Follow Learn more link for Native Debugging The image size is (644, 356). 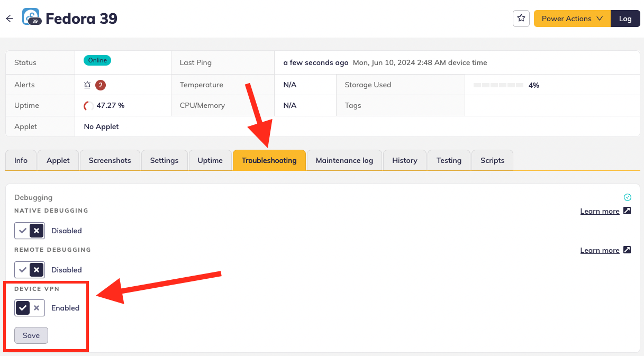[600, 211]
